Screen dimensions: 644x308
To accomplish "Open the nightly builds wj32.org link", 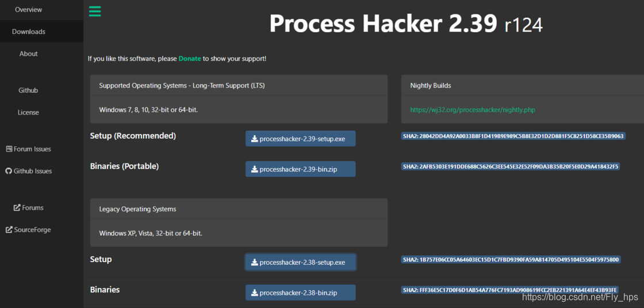I will pos(473,110).
